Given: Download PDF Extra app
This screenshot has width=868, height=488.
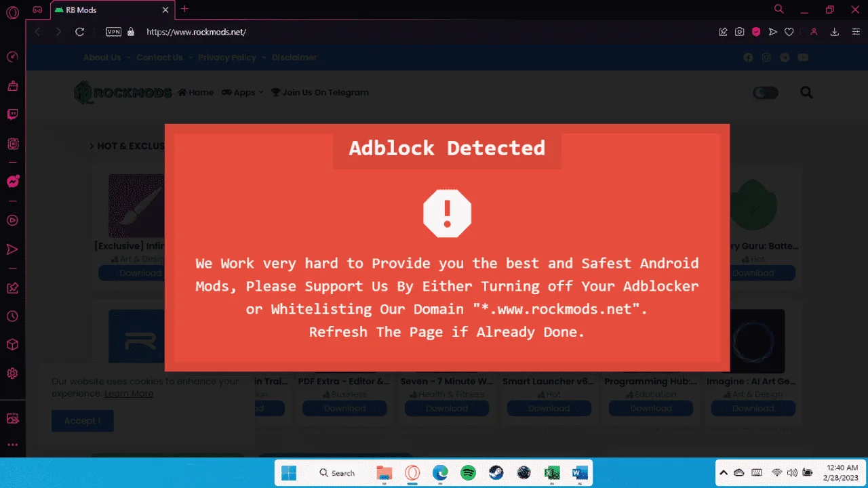Looking at the screenshot, I should [x=344, y=409].
